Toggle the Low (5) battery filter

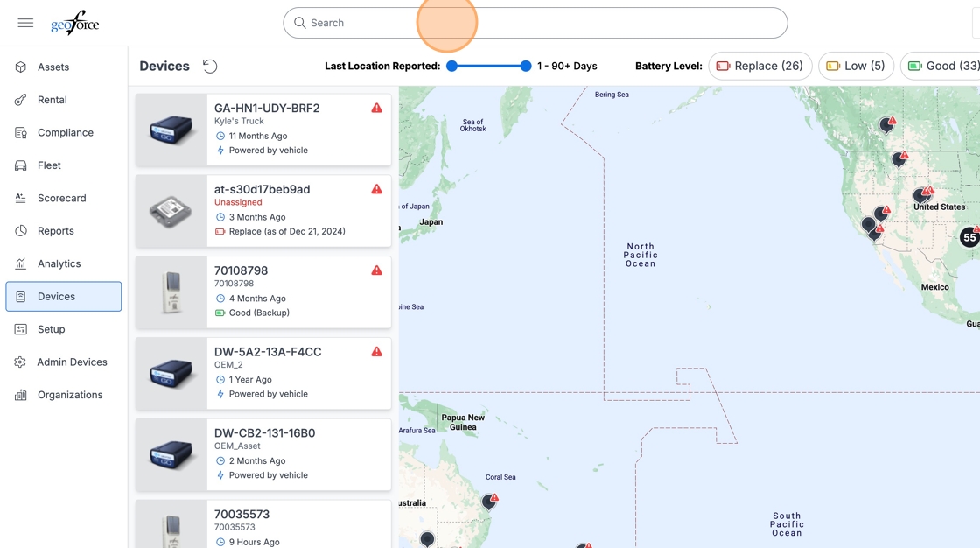(x=856, y=66)
